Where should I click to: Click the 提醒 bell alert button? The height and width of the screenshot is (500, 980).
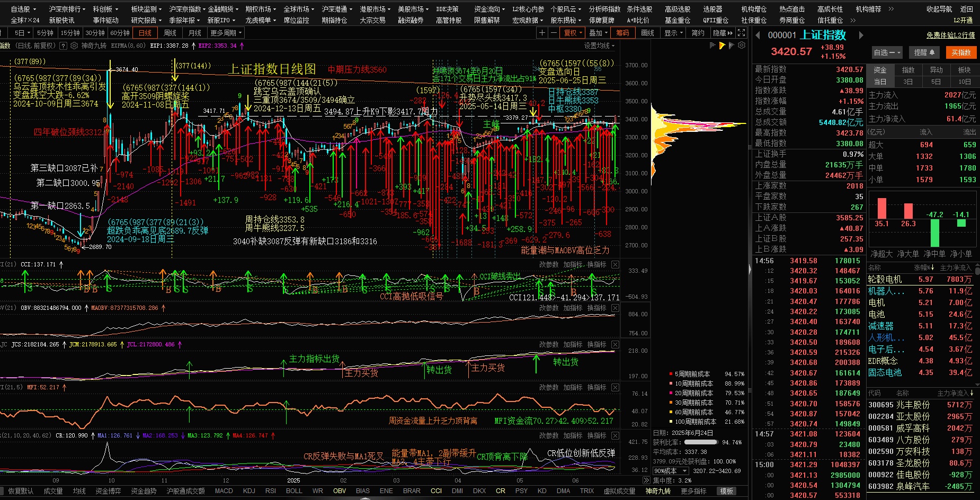924,52
